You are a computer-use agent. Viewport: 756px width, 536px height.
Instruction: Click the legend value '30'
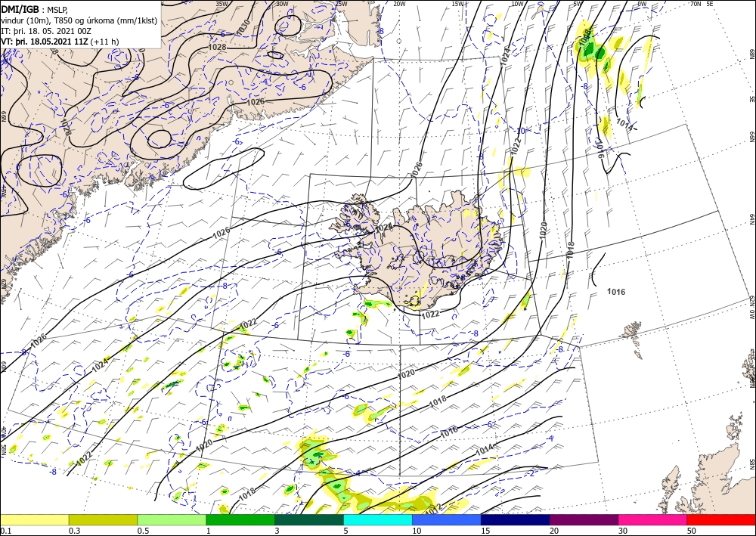pyautogui.click(x=623, y=531)
